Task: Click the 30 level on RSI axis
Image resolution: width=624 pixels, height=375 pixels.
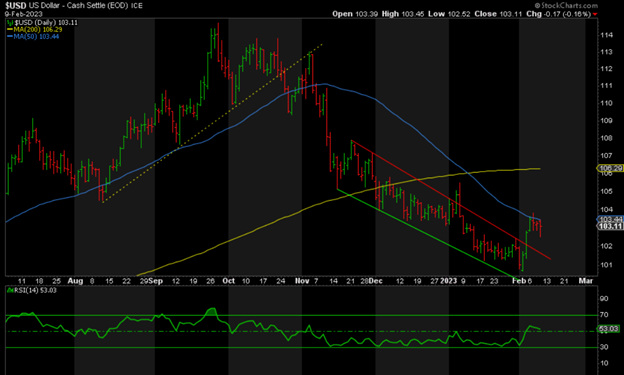Action: pyautogui.click(x=604, y=347)
